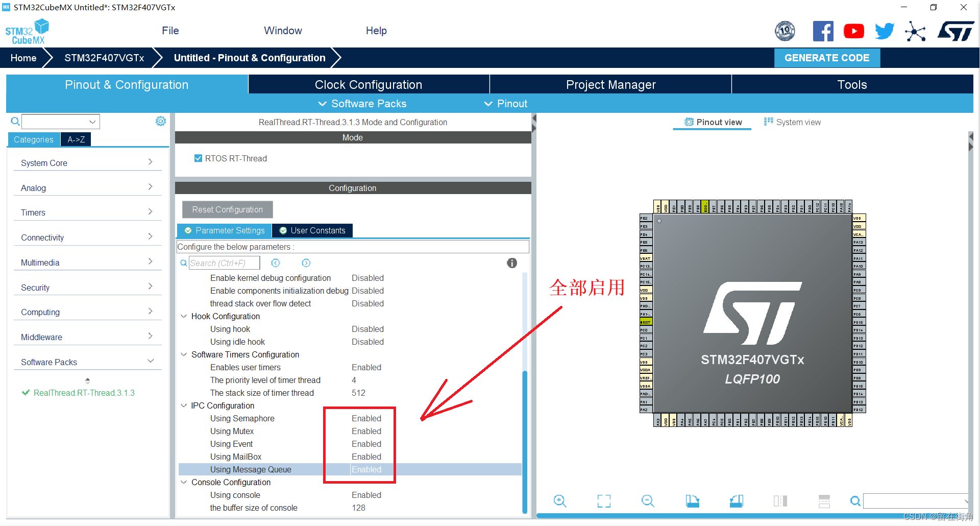Open the Software Packs dropdown menu
This screenshot has width=980, height=526.
point(362,104)
